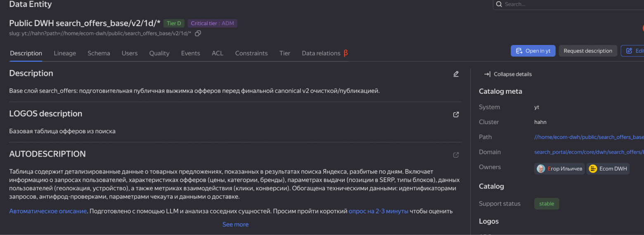Screen dimensions: 644x235
Task: Click the Ecom DWH team icon
Action: point(593,169)
